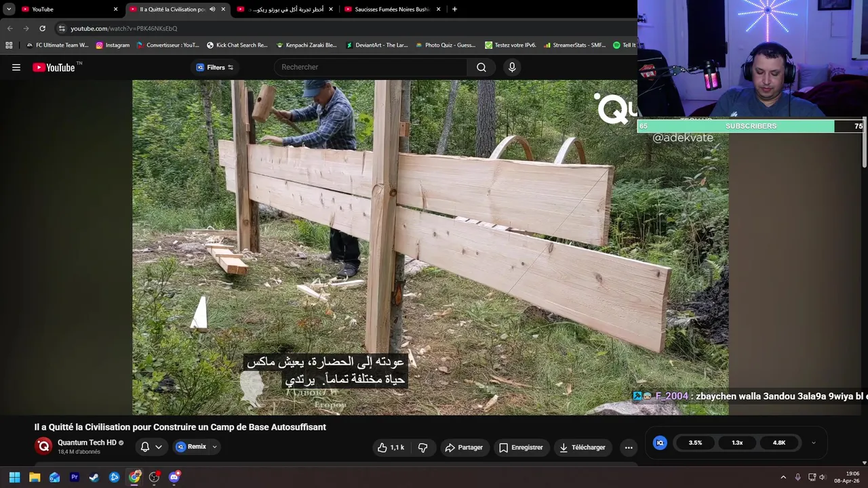This screenshot has height=488, width=868.
Task: Select the 3.5% vidIQ stat pill
Action: [695, 443]
